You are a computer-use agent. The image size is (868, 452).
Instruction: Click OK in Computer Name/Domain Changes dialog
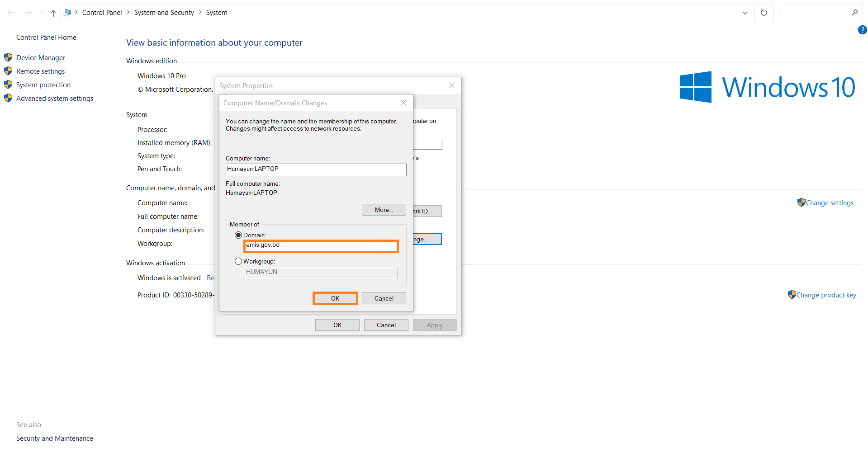click(x=335, y=298)
